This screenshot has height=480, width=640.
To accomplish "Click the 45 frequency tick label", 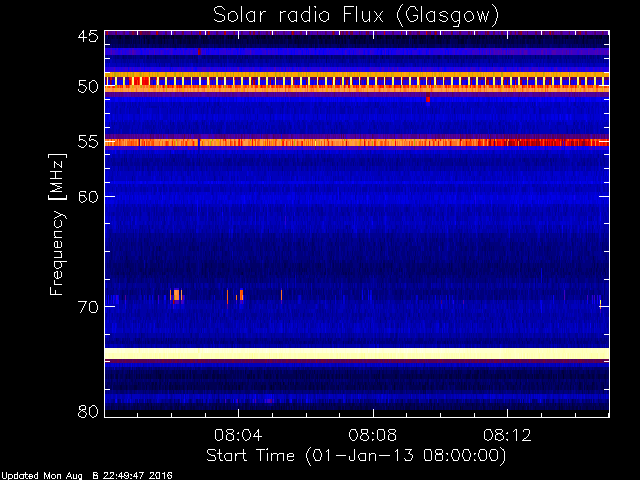I will 88,36.
